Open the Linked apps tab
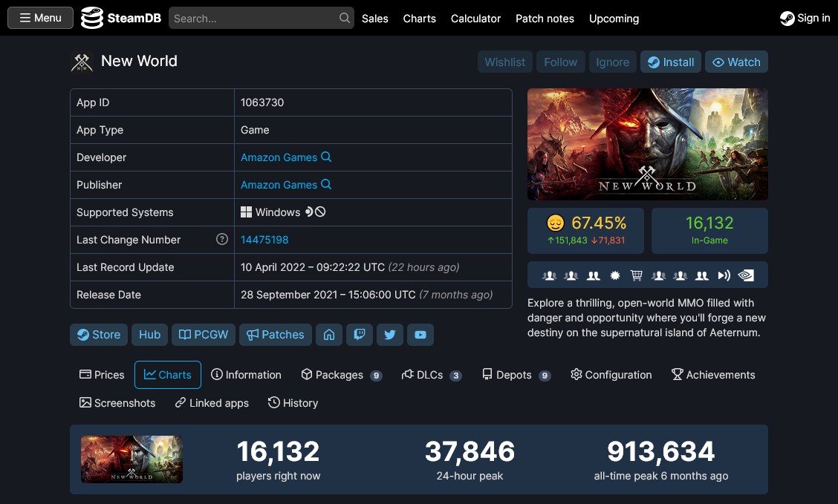Viewport: 838px width, 504px height. pyautogui.click(x=212, y=403)
